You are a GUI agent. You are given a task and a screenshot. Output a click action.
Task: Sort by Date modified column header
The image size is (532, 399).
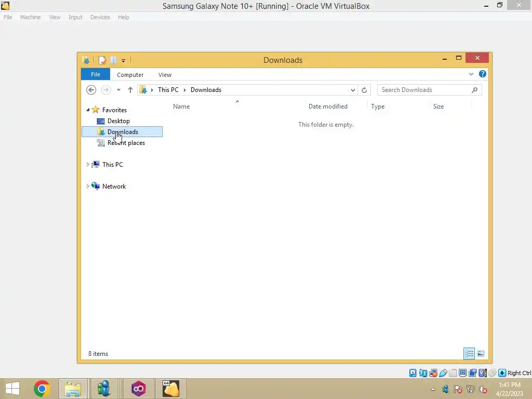pyautogui.click(x=328, y=106)
